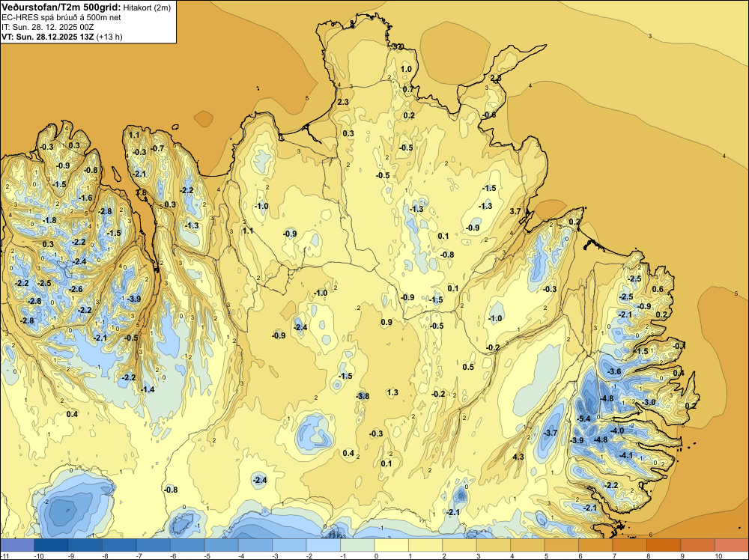749x560 pixels.
Task: Click the '-3.0' temperature value
Action: (649, 403)
